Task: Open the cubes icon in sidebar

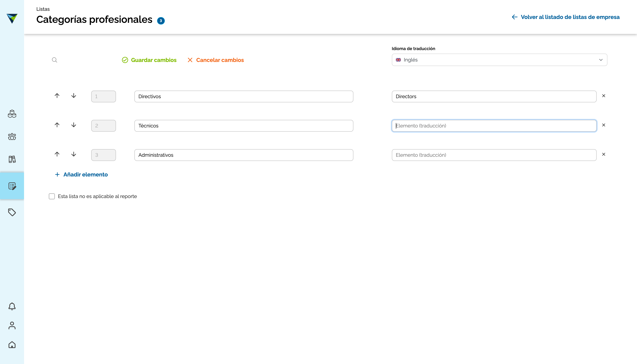Action: click(x=12, y=114)
